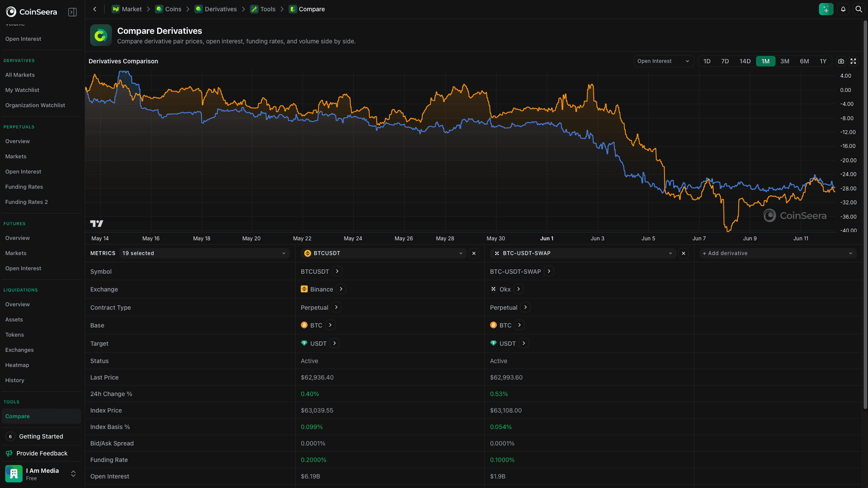Viewport: 868px width, 488px height.
Task: Click the -28.00 chart axis label
Action: click(x=848, y=189)
